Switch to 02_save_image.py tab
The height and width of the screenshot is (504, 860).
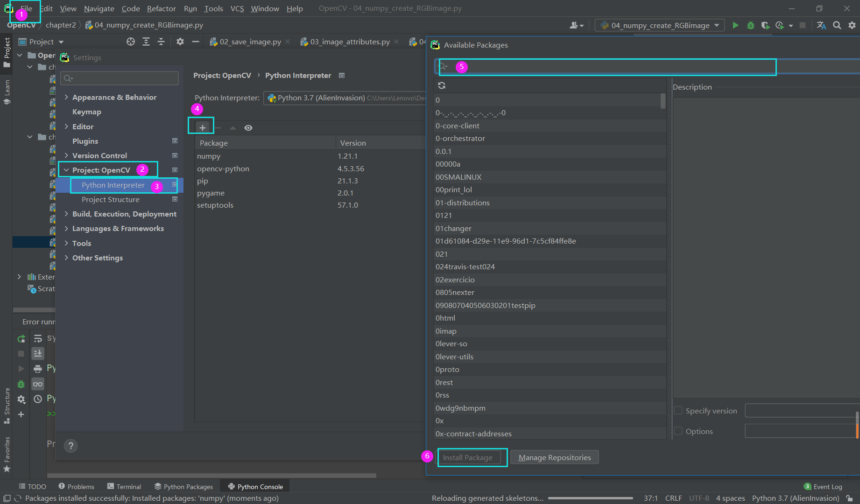(x=250, y=42)
